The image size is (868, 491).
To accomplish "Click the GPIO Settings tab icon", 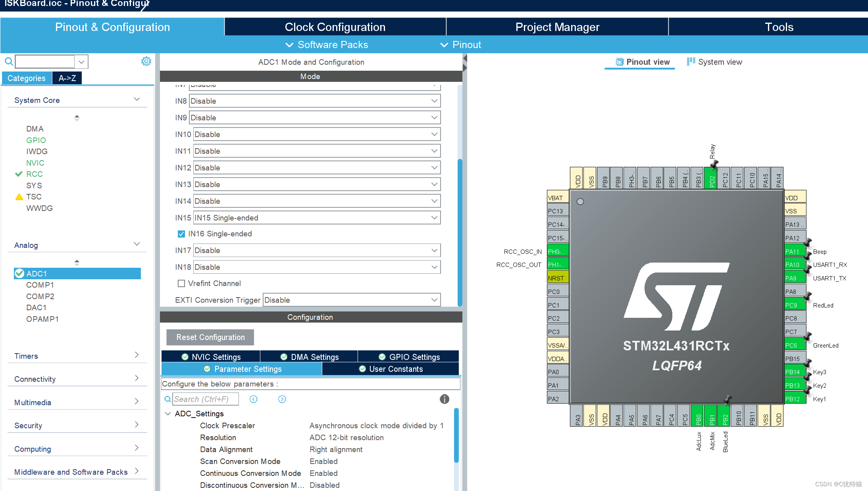I will [x=383, y=357].
